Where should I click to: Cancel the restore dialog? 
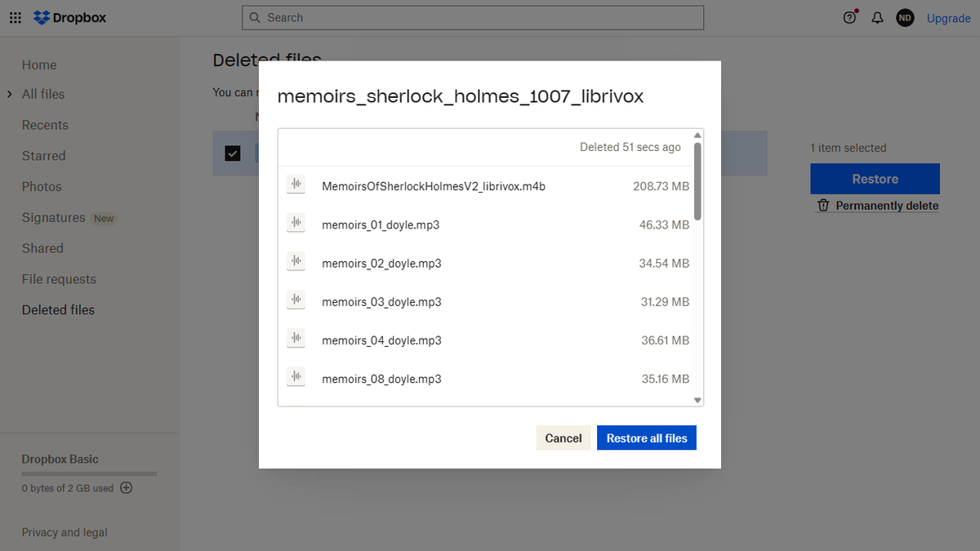[x=563, y=438]
